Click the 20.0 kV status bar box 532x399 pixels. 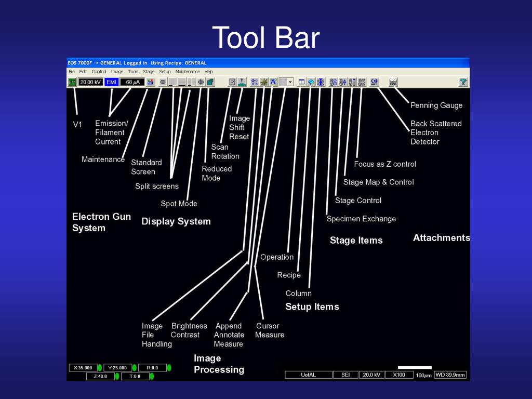point(371,375)
